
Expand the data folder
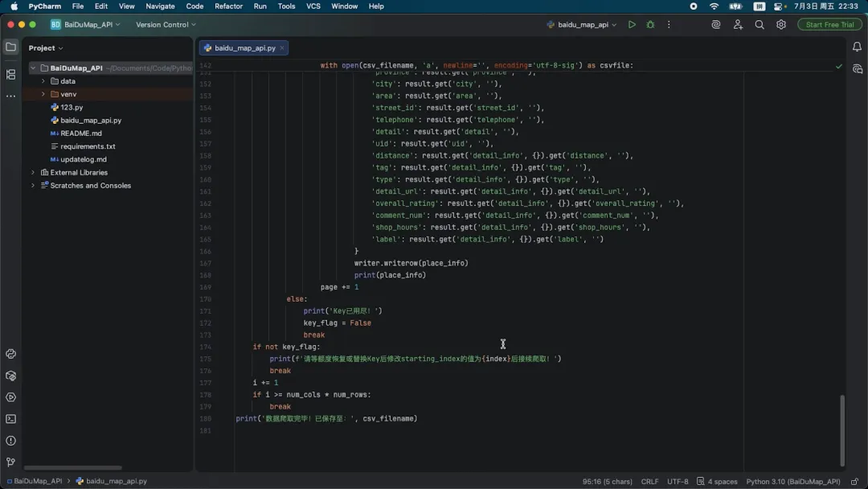pos(43,81)
